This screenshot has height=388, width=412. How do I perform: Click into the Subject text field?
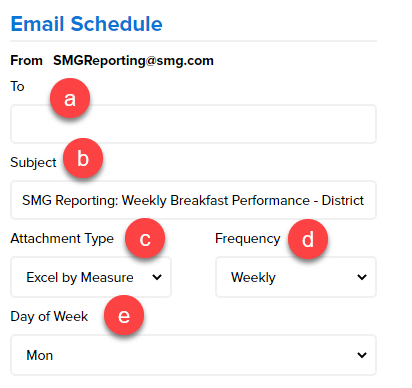(x=193, y=200)
